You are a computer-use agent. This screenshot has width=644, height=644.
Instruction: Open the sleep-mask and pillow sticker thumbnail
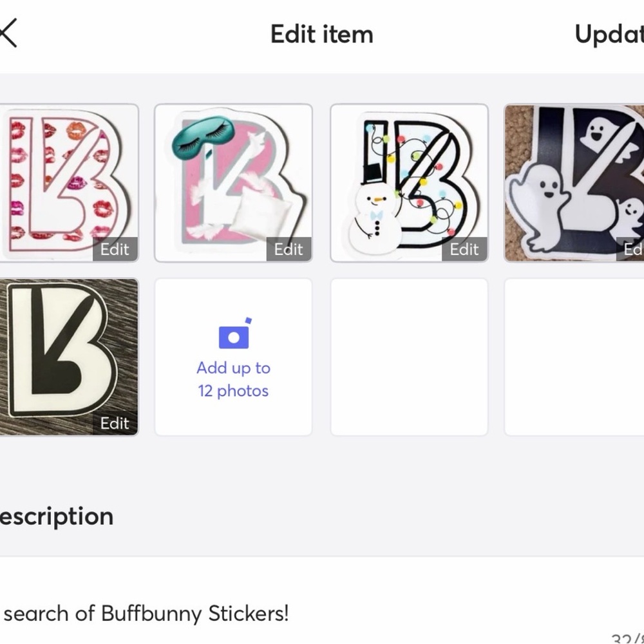click(233, 180)
